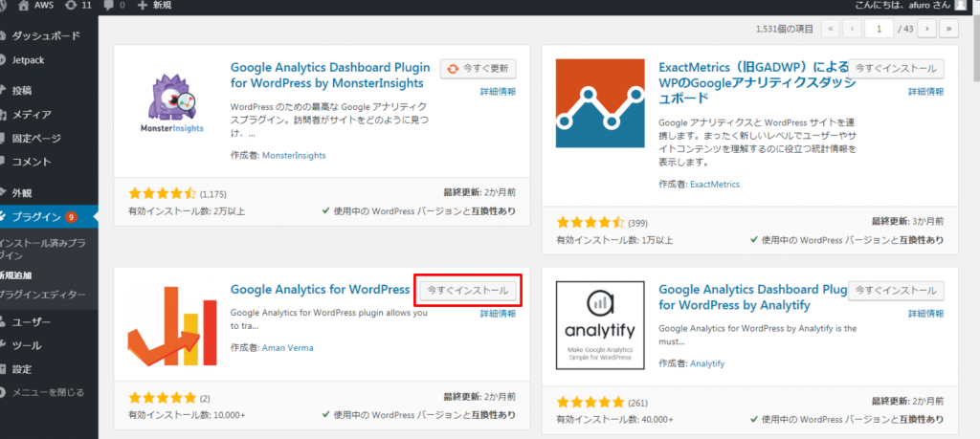Viewport: 980px width, 439px height.
Task: Collapse menu with メニューを閉じる
Action: point(48,392)
